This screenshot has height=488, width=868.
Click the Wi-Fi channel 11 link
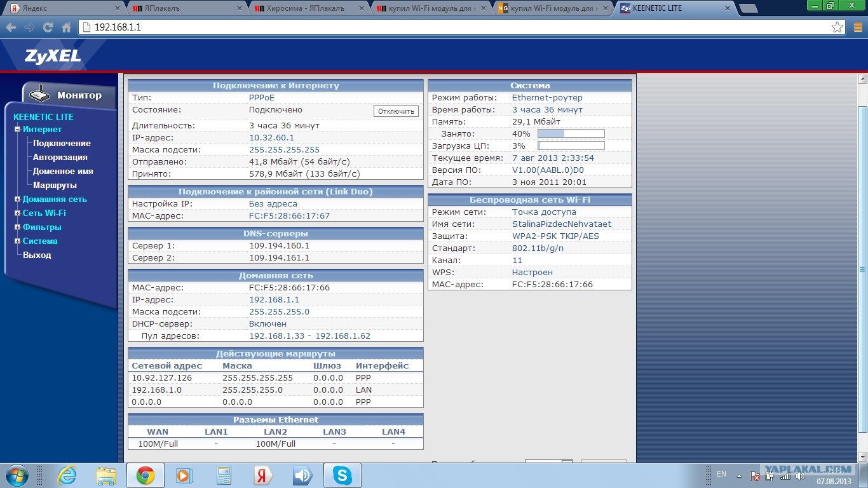[517, 261]
